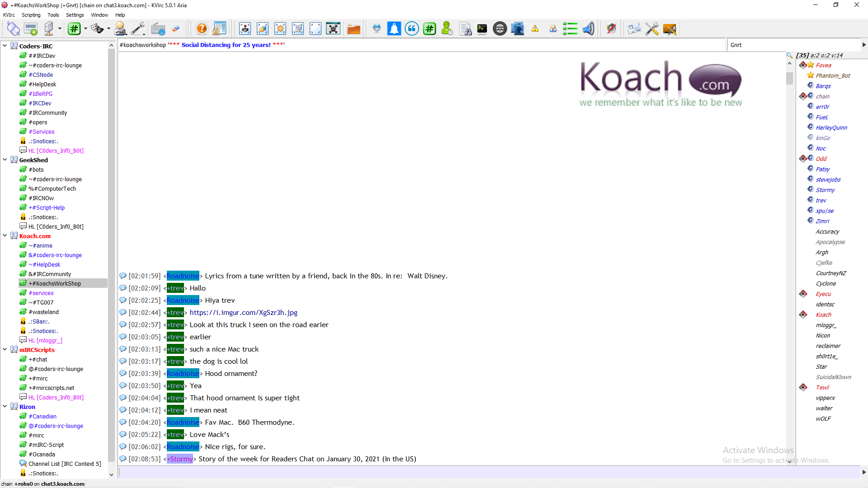Click the orange help question mark icon

click(202, 29)
